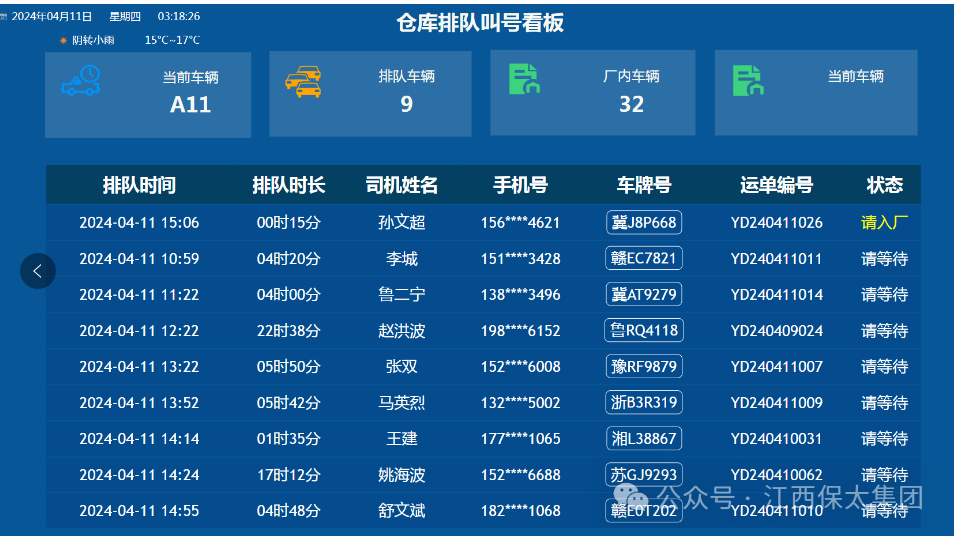Screen dimensions: 954x536
Task: Select the 状态 column header
Action: click(x=884, y=185)
